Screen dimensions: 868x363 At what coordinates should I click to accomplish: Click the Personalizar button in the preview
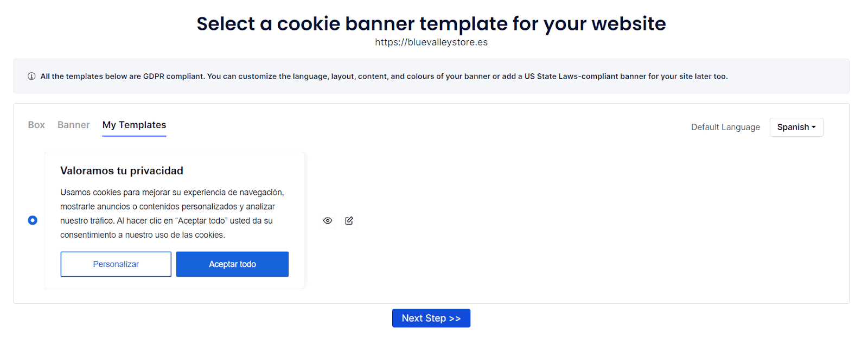pos(116,264)
